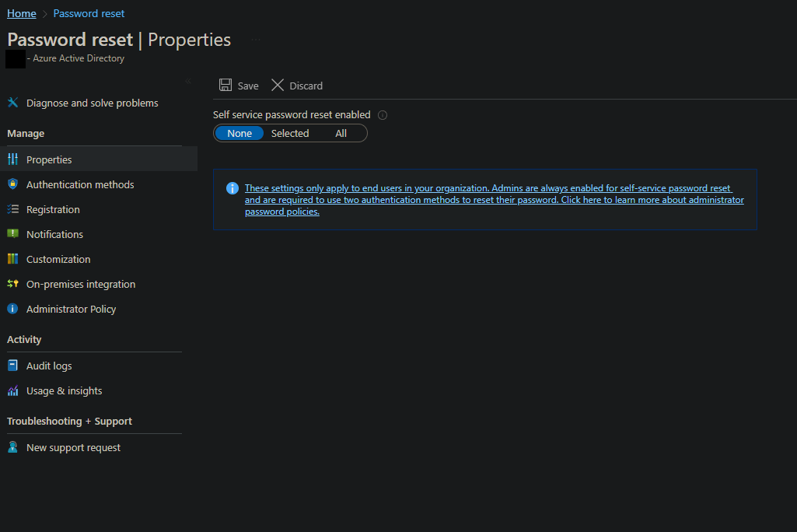Open the Audit logs activity view
The width and height of the screenshot is (797, 532).
tap(51, 366)
